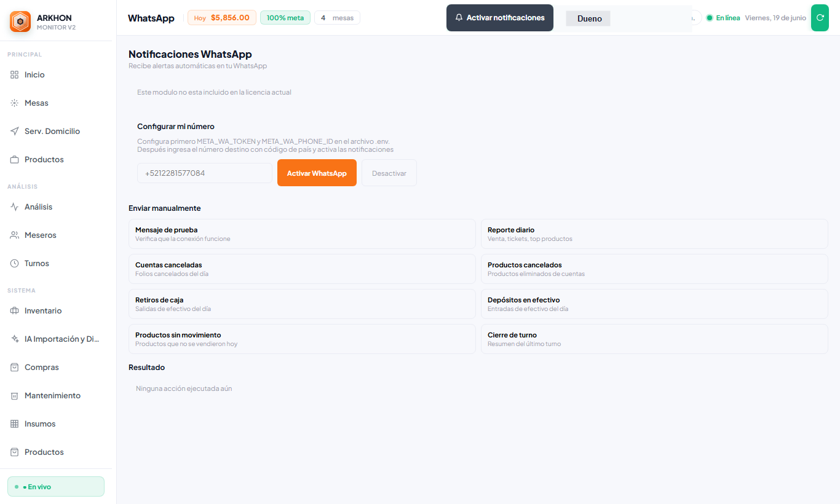The width and height of the screenshot is (840, 504).
Task: Click the orange Activar WhatsApp button
Action: (317, 173)
